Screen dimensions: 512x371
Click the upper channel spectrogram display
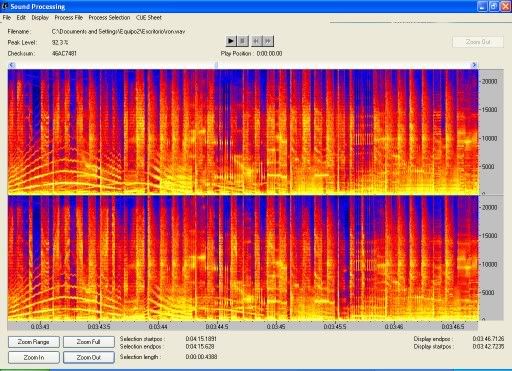click(243, 132)
